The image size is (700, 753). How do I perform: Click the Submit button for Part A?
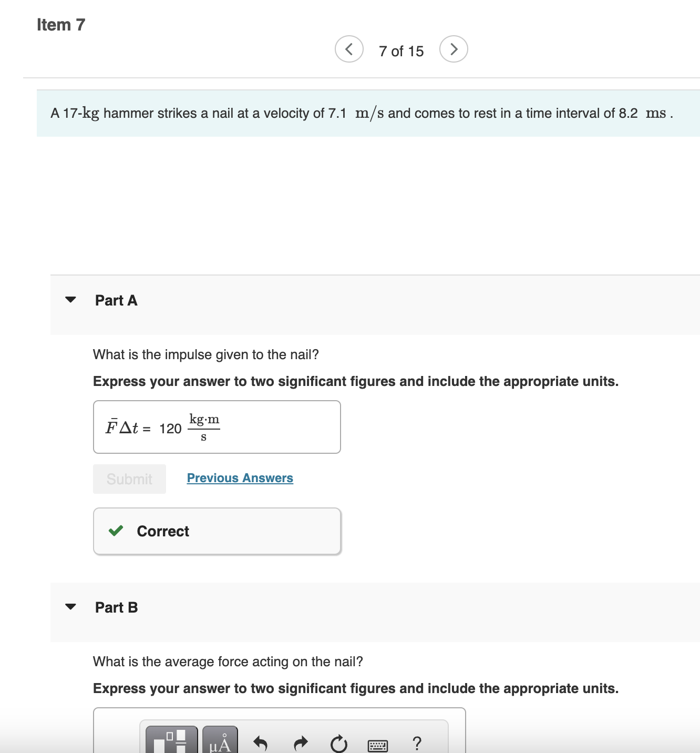pos(129,479)
